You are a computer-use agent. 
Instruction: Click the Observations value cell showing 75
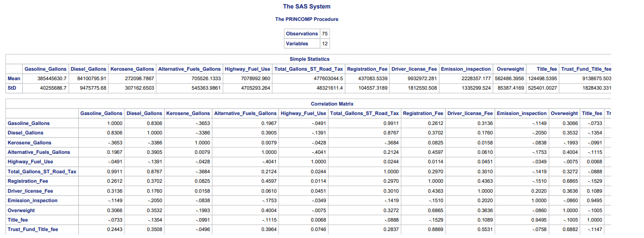tap(324, 34)
